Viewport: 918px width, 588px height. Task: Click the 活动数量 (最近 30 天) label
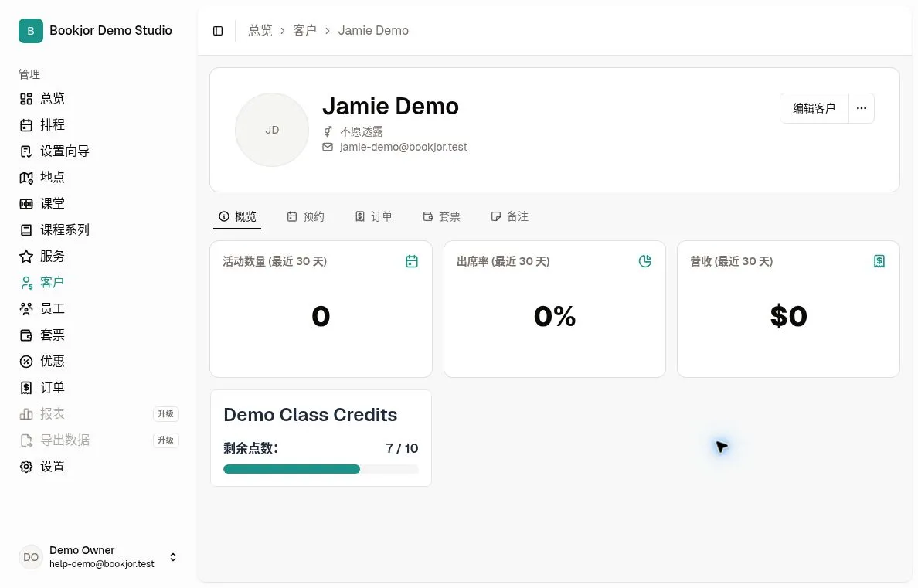click(274, 262)
